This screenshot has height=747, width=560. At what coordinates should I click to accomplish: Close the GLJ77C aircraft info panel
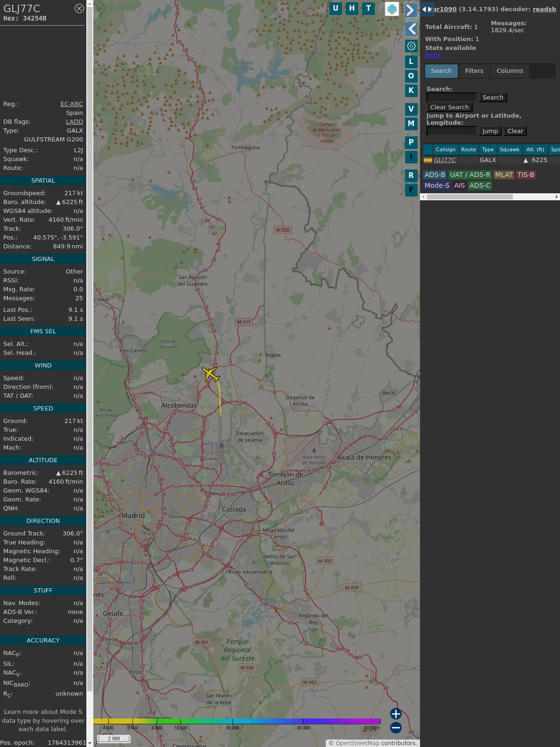(79, 8)
